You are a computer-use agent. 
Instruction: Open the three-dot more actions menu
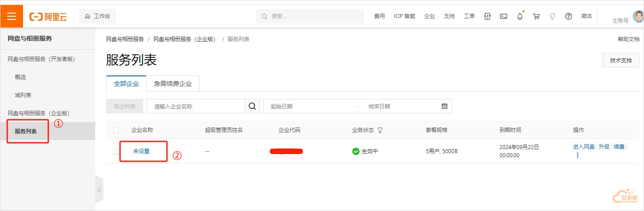(578, 155)
